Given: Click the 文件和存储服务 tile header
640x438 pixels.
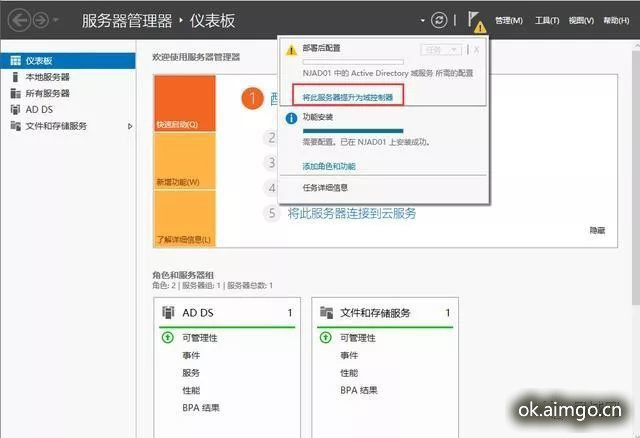Looking at the screenshot, I should (x=385, y=313).
